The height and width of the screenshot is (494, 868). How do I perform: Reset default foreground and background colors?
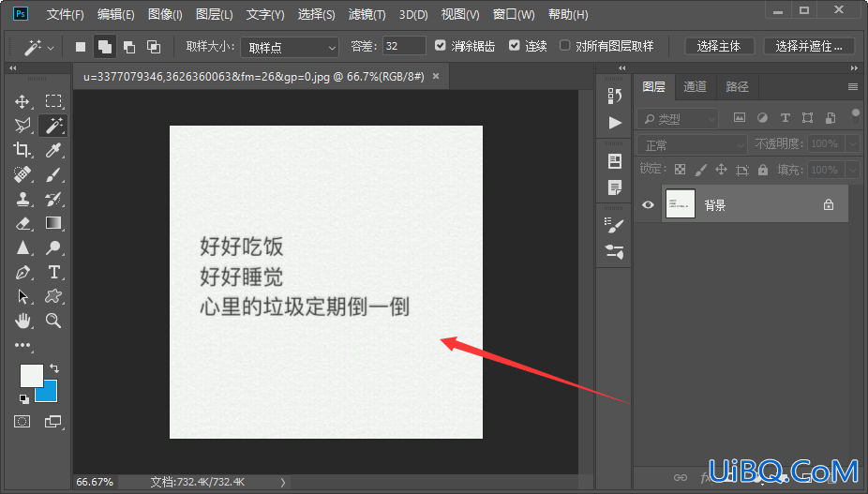(x=23, y=398)
